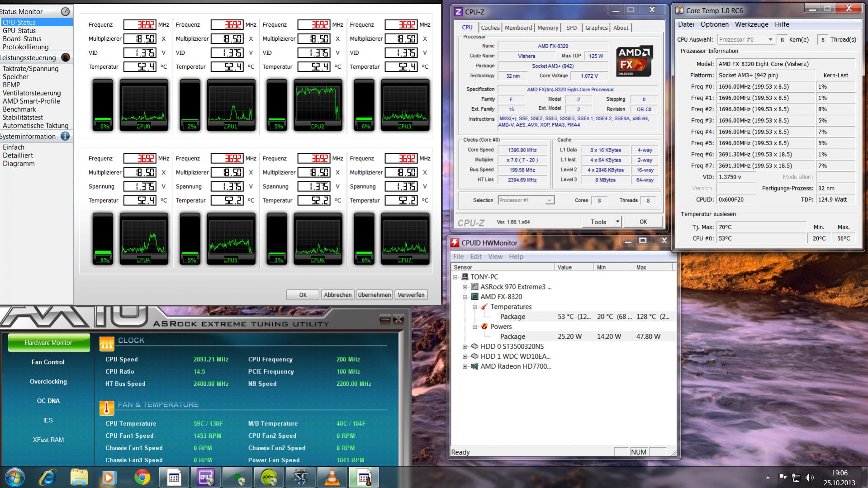Switch to the Caches tab in CPU-Z
868x488 pixels.
tap(490, 28)
